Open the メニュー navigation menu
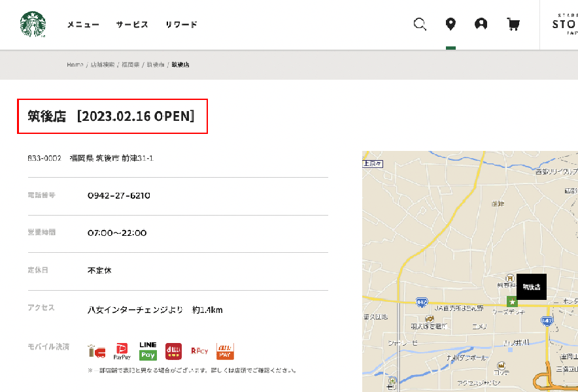 83,25
